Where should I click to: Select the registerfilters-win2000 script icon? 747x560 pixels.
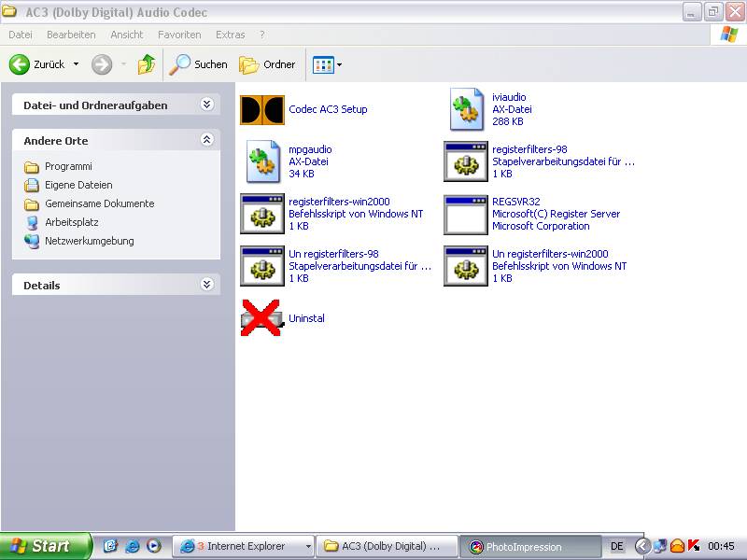(x=262, y=214)
